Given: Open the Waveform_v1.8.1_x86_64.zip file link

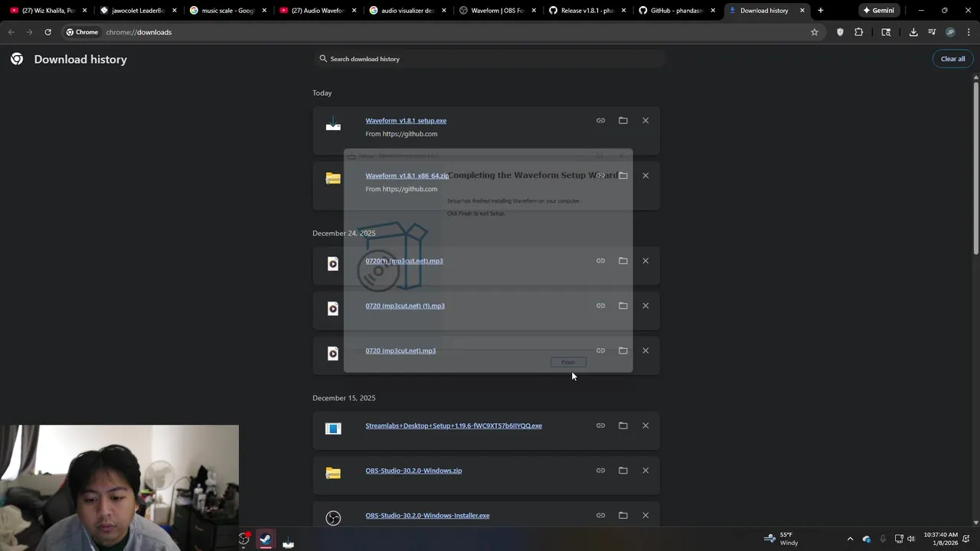Looking at the screenshot, I should point(407,175).
